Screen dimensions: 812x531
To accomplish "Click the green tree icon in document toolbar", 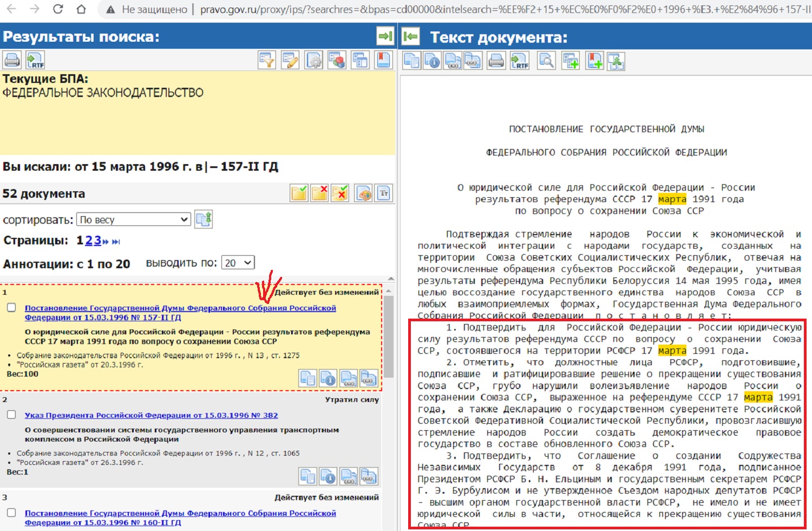I will tap(616, 61).
